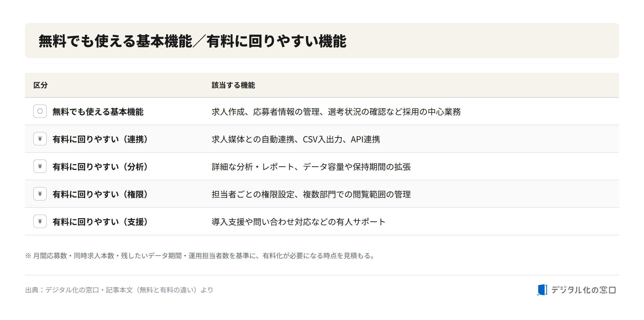
Task: Click the 無料でも使える基本機能 row label
Action: click(98, 112)
